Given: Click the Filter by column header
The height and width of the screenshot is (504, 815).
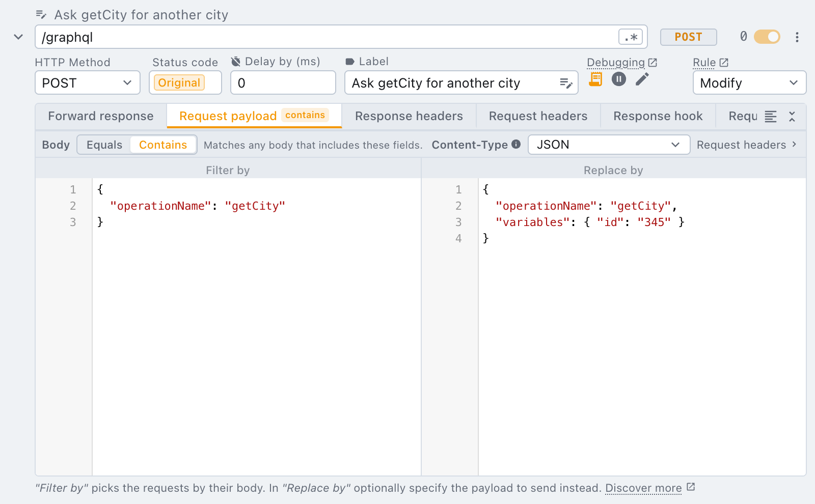Looking at the screenshot, I should (228, 171).
